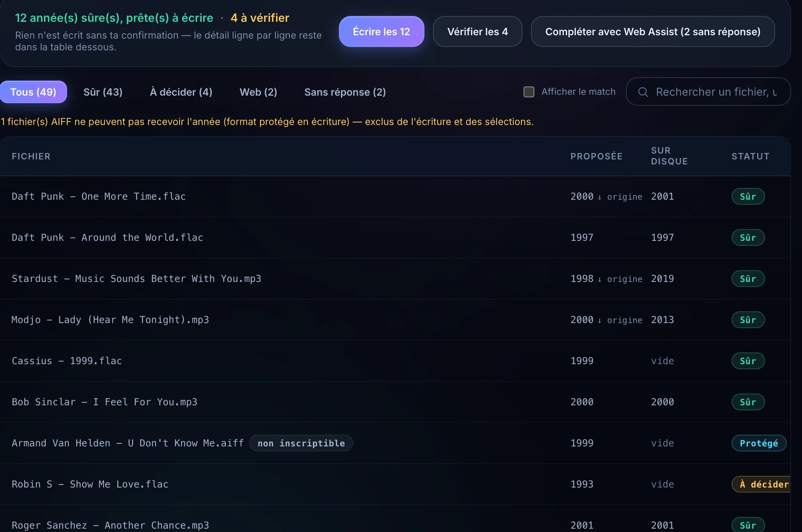
Task: Click proposed year '1999' for Armand Van Helden
Action: coord(582,443)
